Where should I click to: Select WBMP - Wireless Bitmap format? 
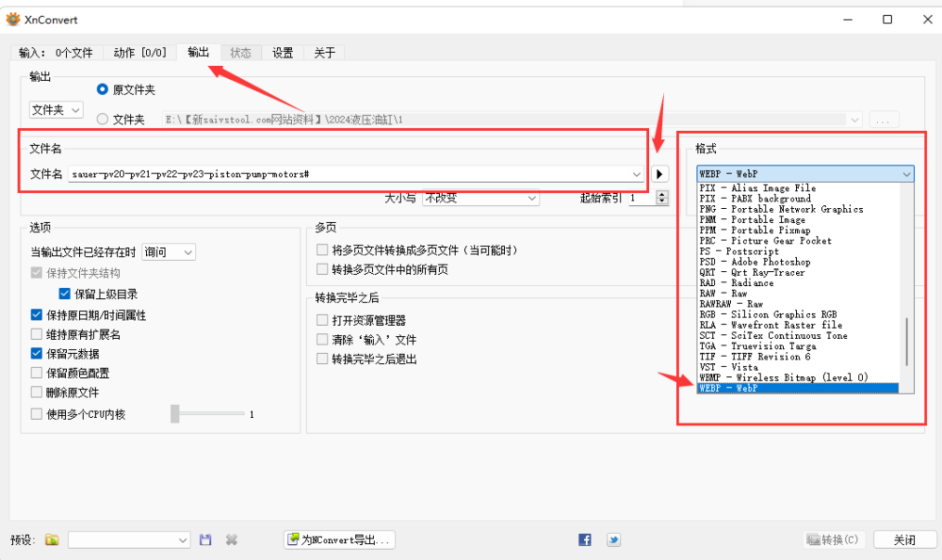click(798, 377)
